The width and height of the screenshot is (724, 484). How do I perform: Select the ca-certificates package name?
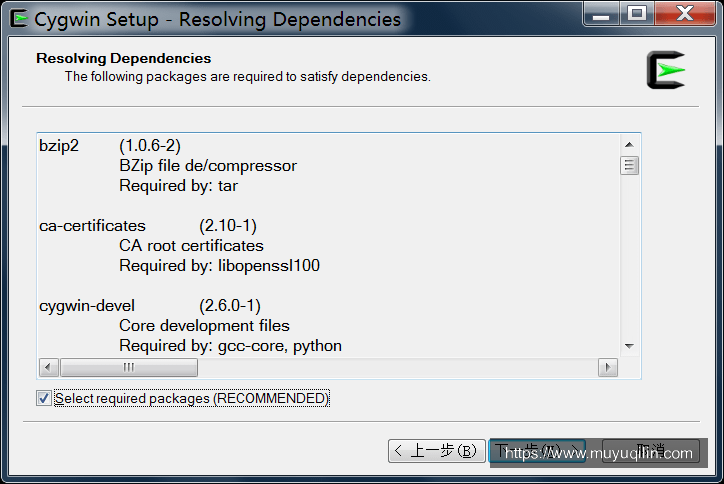(x=92, y=226)
